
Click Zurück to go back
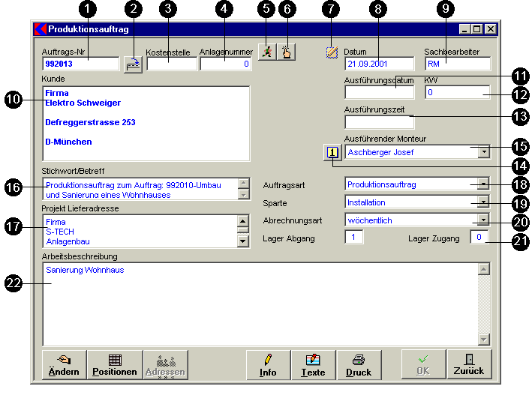click(x=469, y=365)
